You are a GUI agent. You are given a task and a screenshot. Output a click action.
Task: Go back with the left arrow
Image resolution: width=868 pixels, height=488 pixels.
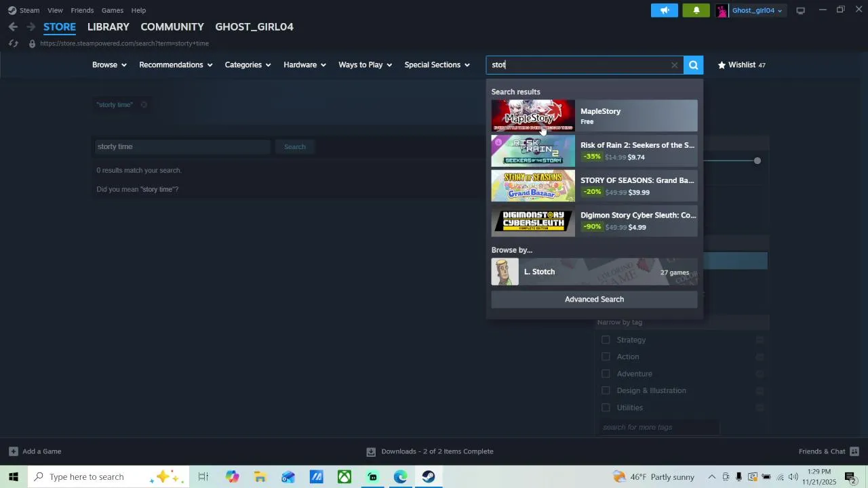tap(13, 26)
